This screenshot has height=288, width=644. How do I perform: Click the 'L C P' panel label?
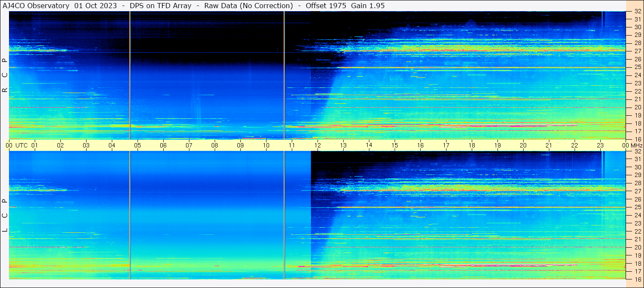[5, 216]
